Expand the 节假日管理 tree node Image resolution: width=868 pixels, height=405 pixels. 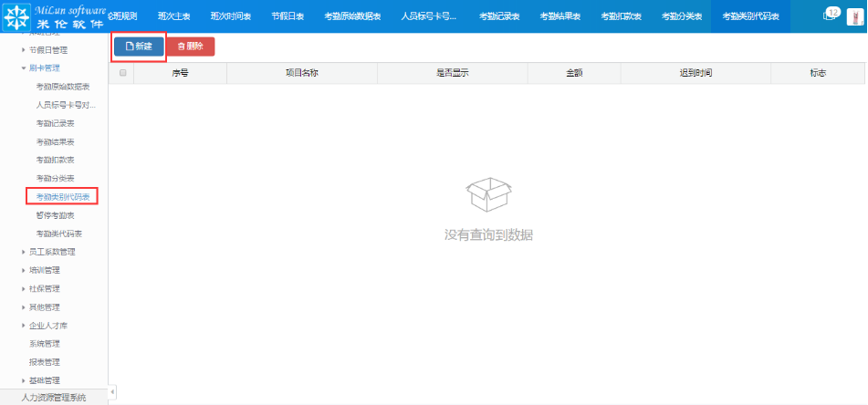24,49
